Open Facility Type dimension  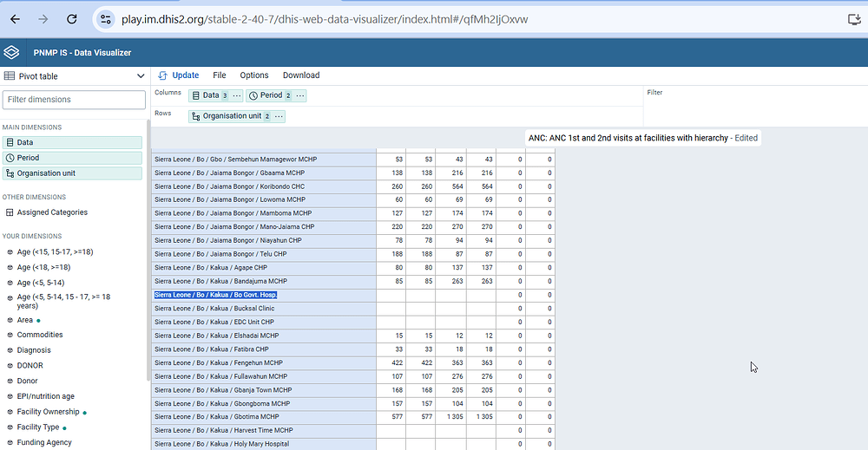point(37,427)
